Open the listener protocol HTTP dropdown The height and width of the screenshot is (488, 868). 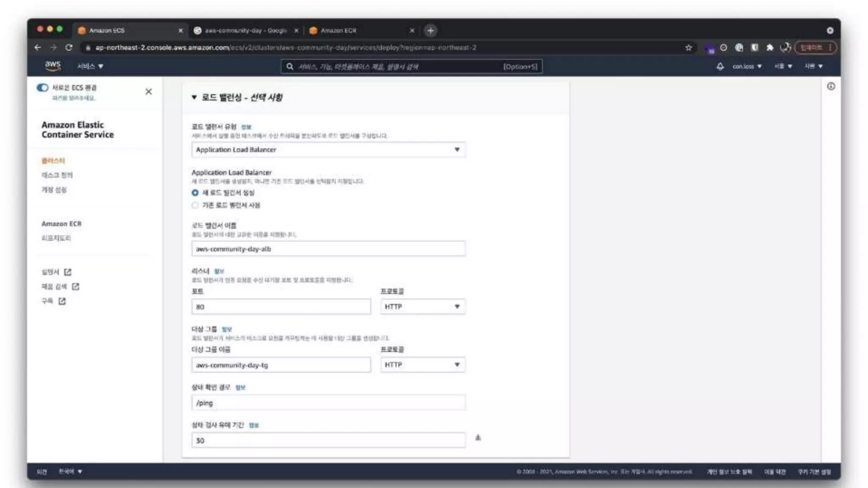click(422, 307)
